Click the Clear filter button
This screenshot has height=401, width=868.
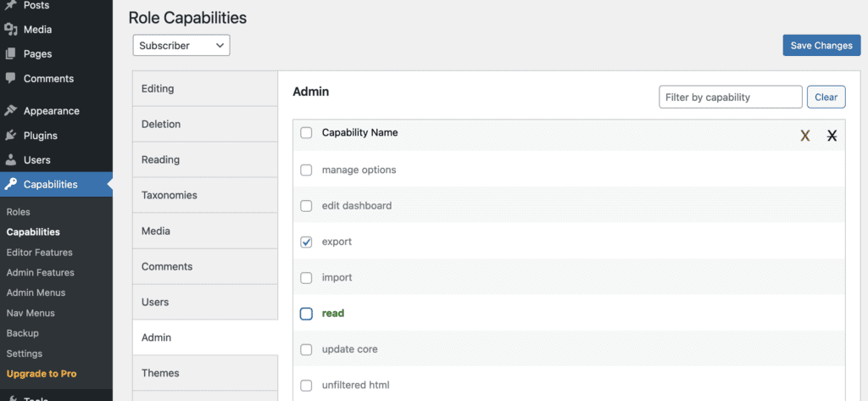[x=826, y=97]
